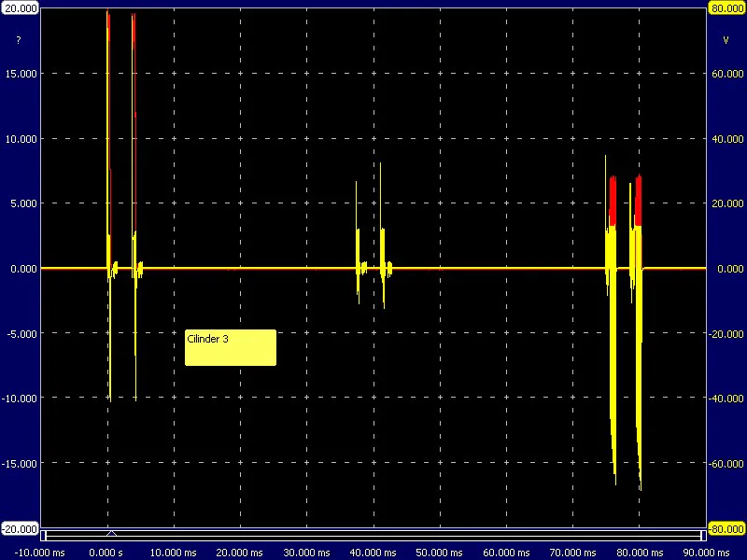
Task: Click the -80.000 lower right axis limit box
Action: [x=726, y=529]
